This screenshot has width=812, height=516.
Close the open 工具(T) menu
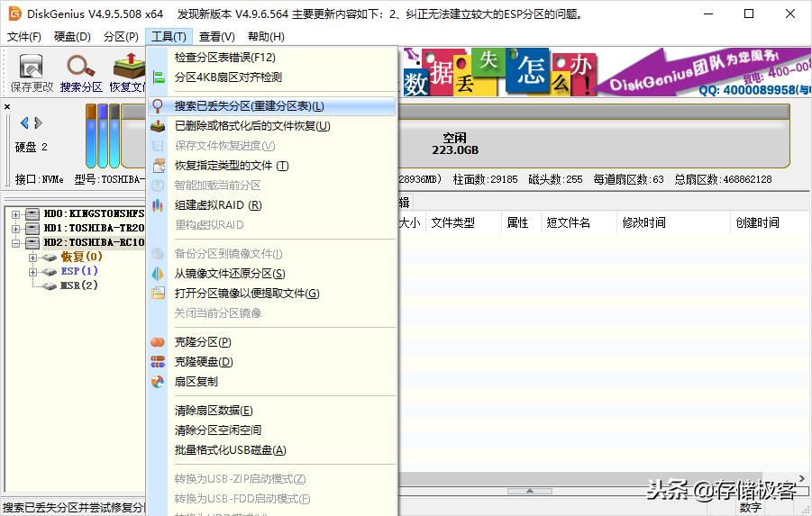[x=169, y=37]
